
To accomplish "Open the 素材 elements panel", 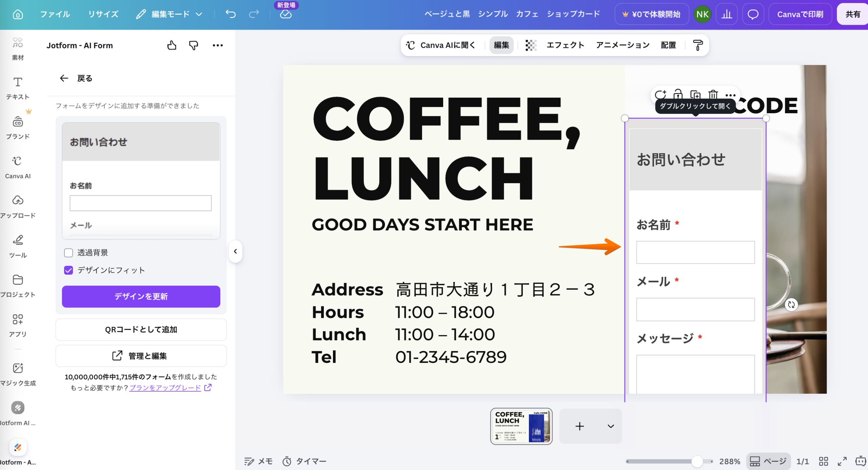I will pyautogui.click(x=18, y=49).
